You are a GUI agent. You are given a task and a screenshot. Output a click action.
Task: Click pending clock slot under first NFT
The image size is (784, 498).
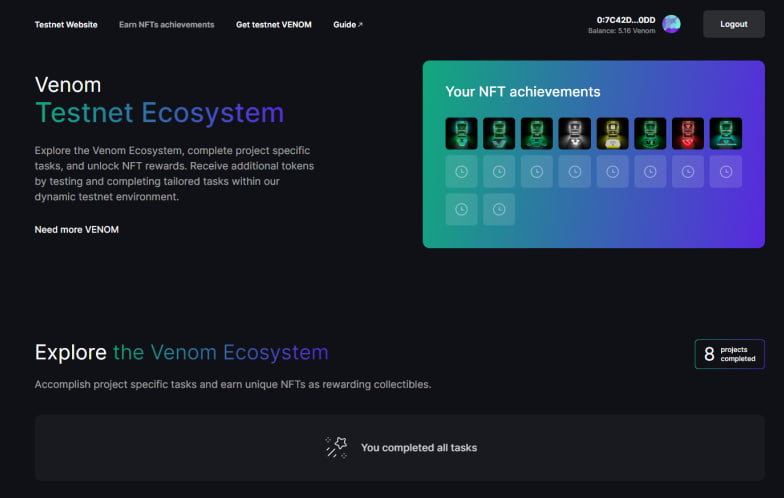(x=461, y=172)
